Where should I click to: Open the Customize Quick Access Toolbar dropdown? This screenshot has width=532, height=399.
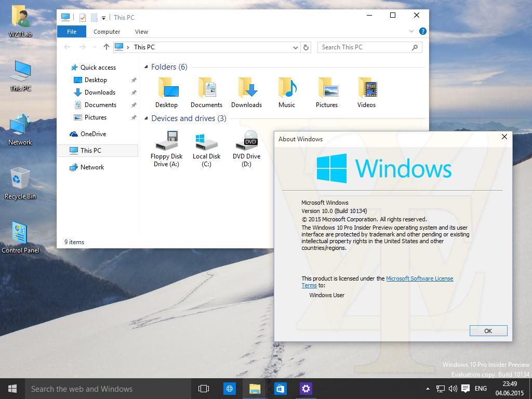103,18
